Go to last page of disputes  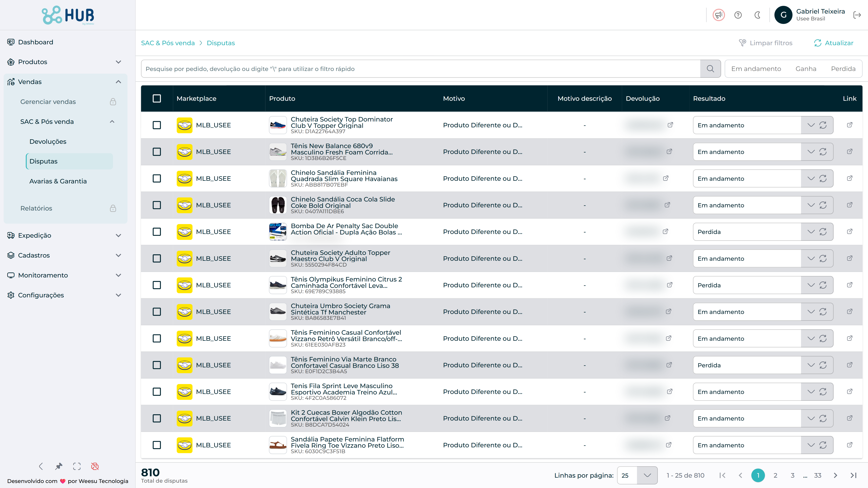click(853, 475)
